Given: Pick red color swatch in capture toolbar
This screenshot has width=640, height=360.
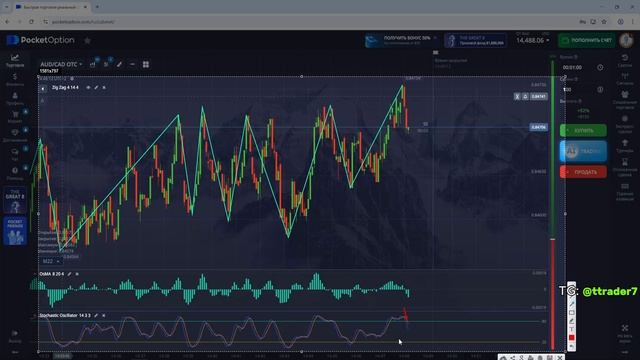Looking at the screenshot, I should point(571,338).
